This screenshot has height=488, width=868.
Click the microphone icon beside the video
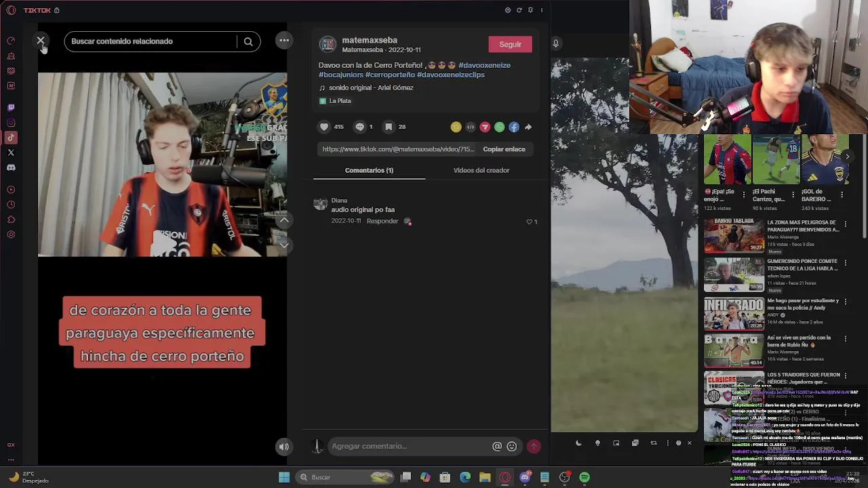tap(555, 43)
